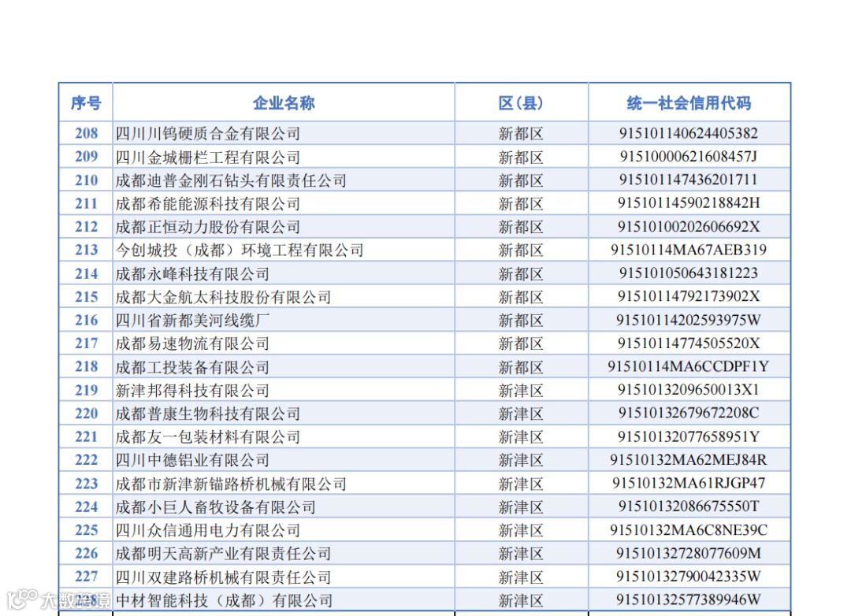This screenshot has width=851, height=616.
Task: Select credit code 91510114774505520X
Action: [x=689, y=343]
